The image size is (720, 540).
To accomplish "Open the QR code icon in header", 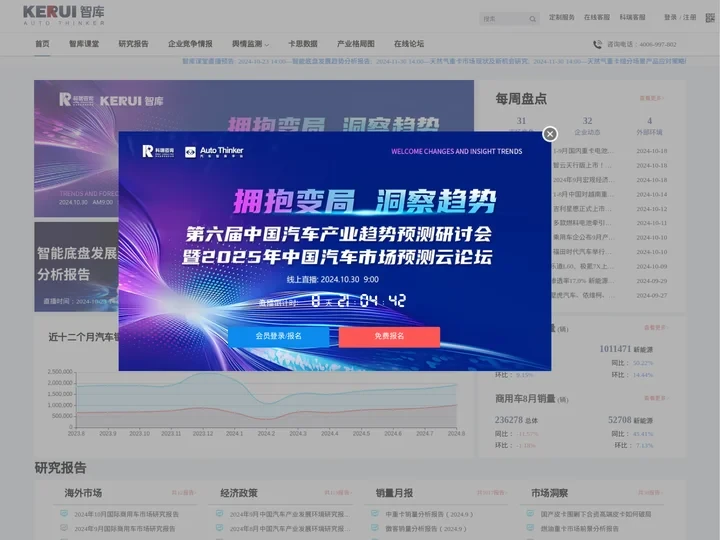I will (x=710, y=17).
